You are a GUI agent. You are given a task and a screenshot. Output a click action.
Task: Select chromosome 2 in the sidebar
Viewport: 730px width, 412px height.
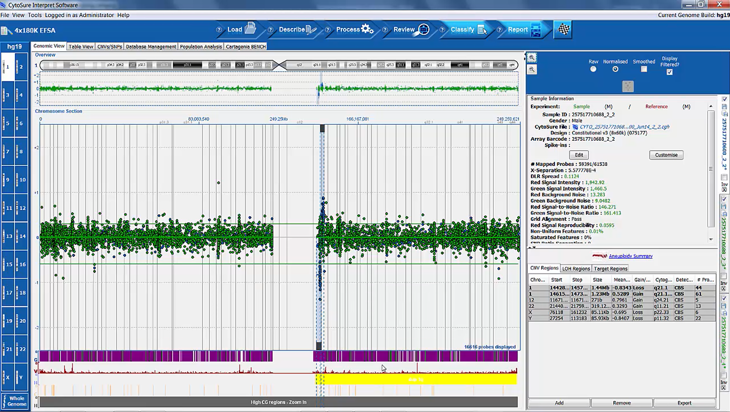21,67
